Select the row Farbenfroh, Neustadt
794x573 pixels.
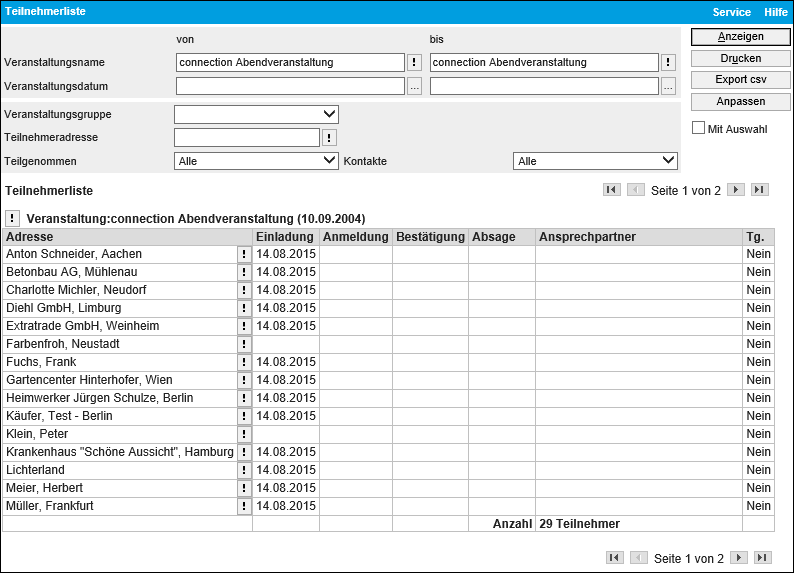388,344
